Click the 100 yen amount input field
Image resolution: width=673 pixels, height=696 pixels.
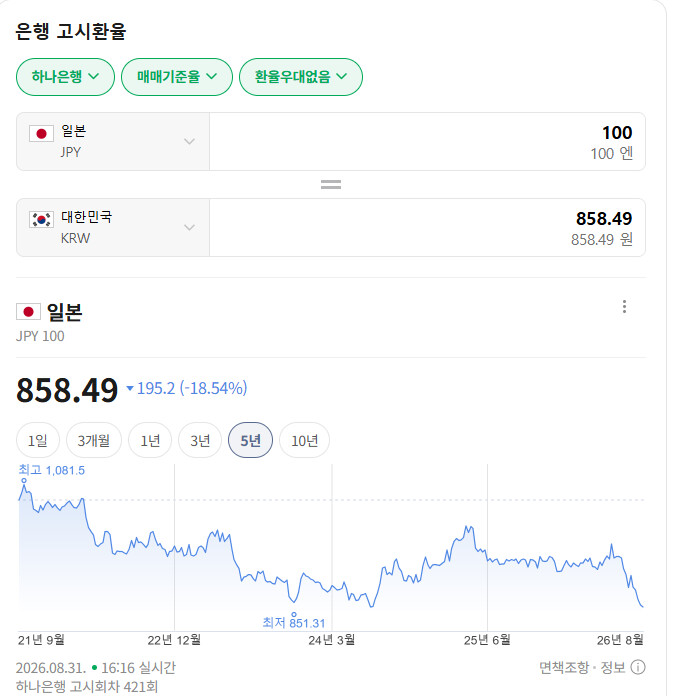(x=428, y=142)
